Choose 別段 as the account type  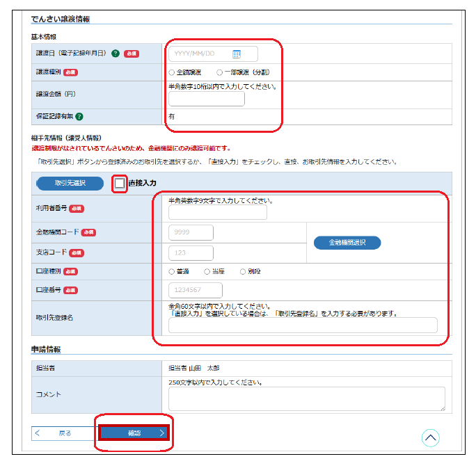click(x=243, y=271)
